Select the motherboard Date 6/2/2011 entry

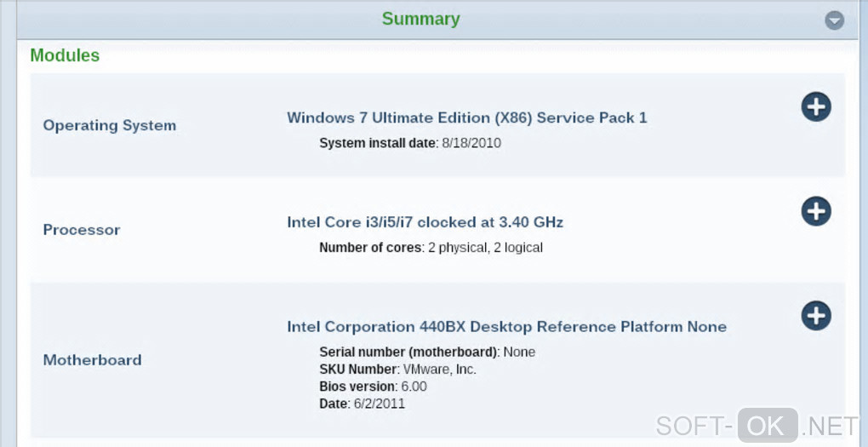pyautogui.click(x=362, y=404)
